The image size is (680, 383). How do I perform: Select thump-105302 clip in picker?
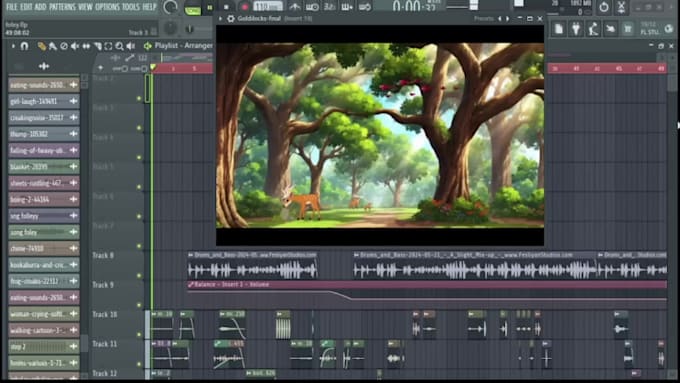click(x=44, y=134)
